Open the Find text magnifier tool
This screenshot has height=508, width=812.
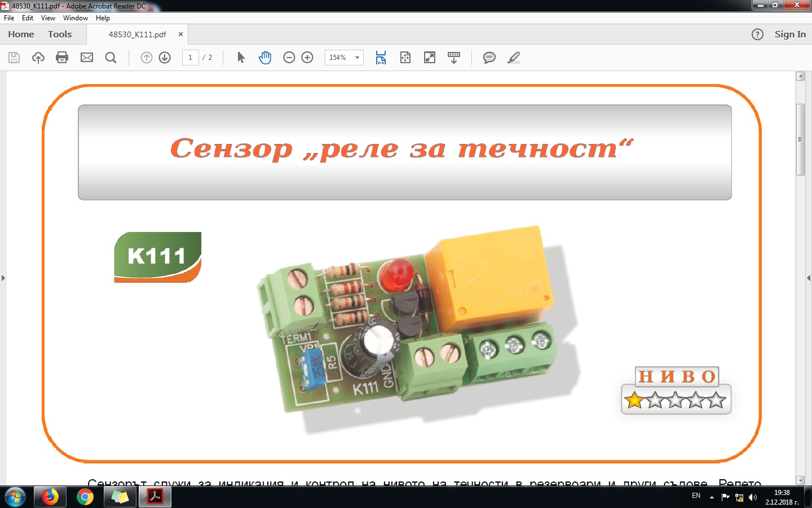[111, 58]
